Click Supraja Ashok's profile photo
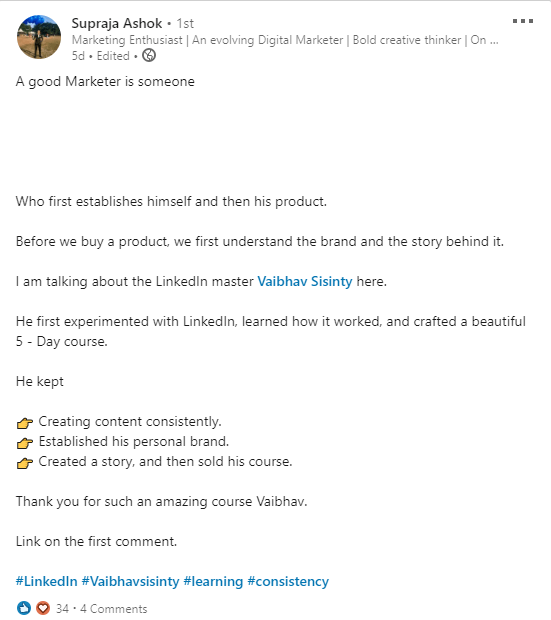551x620 pixels. (39, 37)
